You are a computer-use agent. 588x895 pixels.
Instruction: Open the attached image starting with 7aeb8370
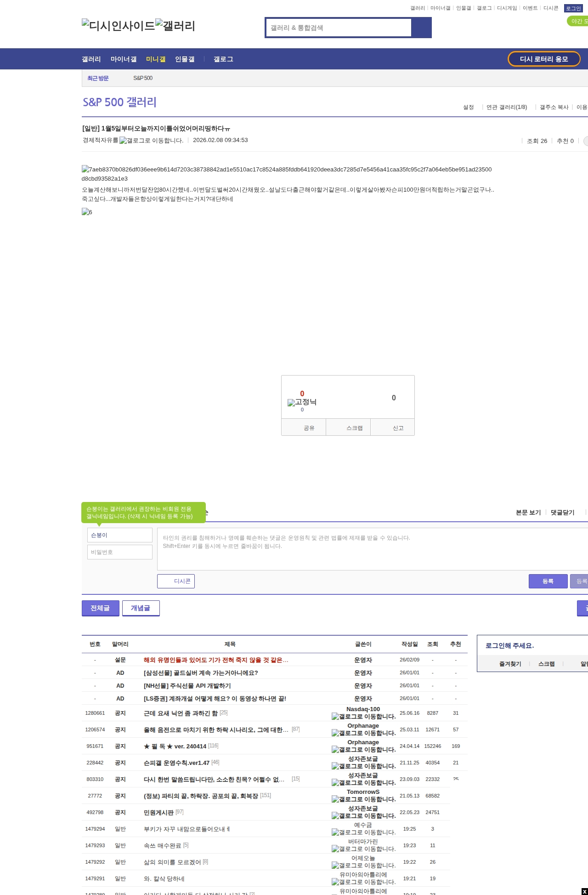[287, 174]
